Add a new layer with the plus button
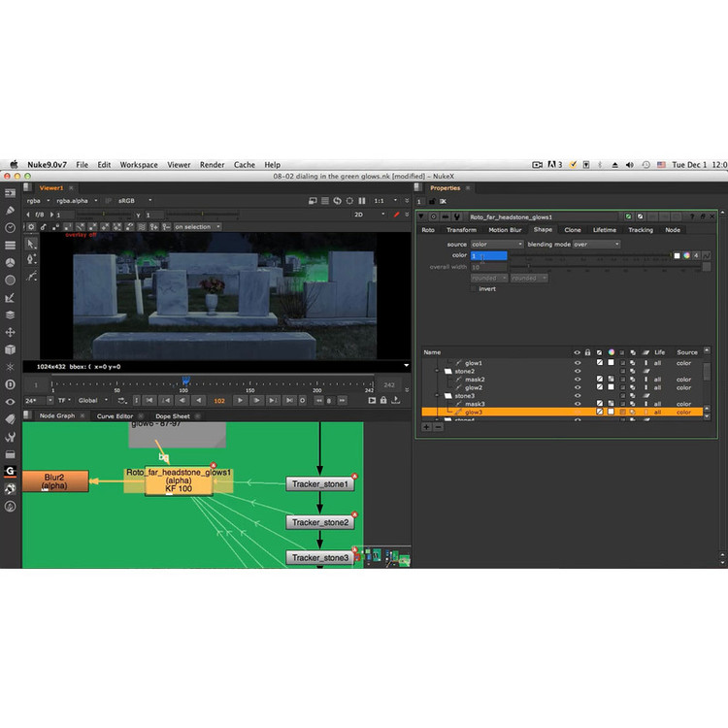This screenshot has width=728, height=728. [426, 427]
